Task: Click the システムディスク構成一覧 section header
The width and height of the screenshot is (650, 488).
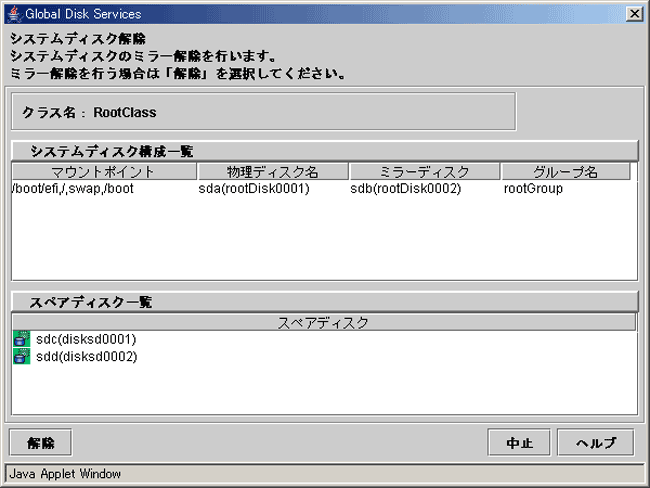Action: (325, 151)
